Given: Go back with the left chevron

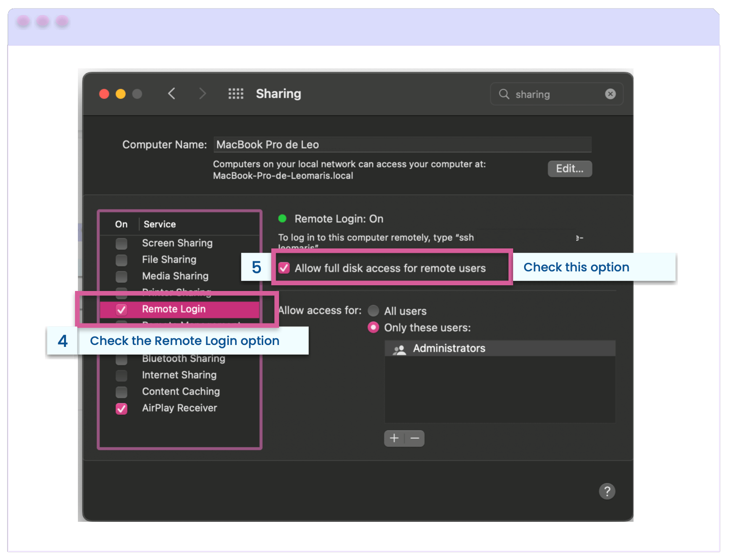Looking at the screenshot, I should pyautogui.click(x=172, y=94).
